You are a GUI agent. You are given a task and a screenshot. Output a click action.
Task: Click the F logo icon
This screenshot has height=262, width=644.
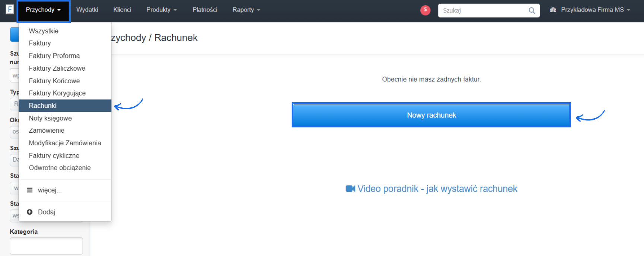pos(10,9)
